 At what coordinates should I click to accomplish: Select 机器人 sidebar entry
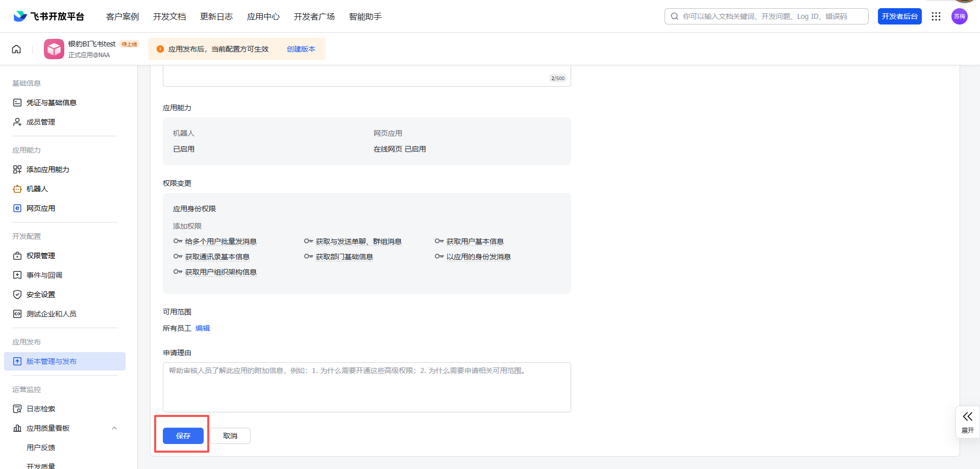point(37,189)
